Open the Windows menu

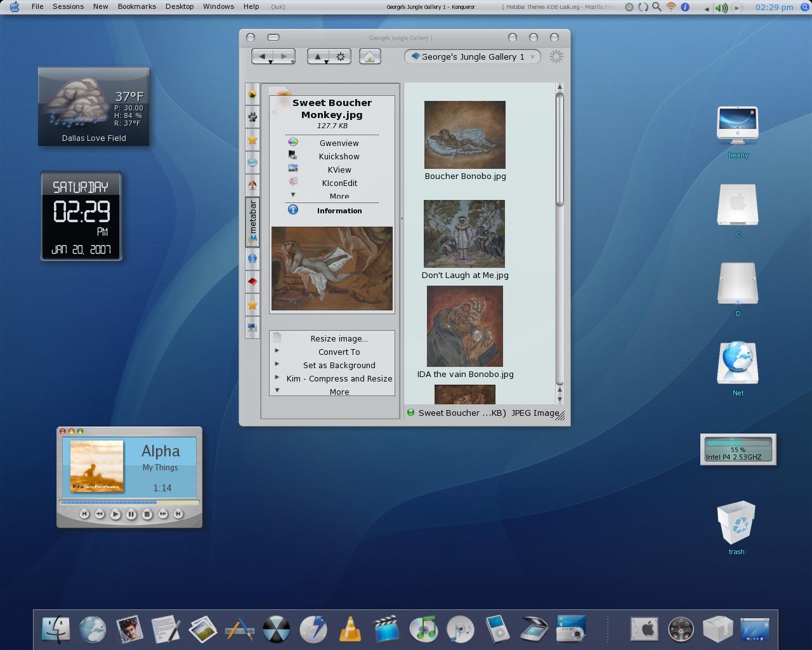click(x=218, y=6)
